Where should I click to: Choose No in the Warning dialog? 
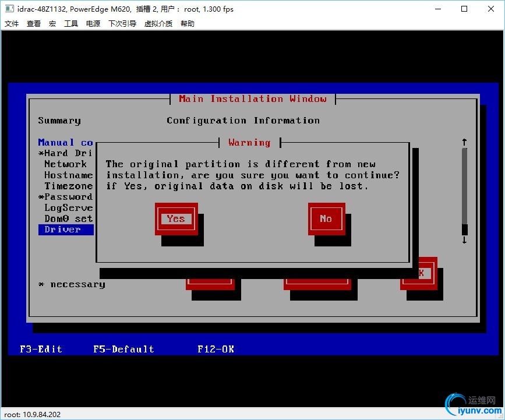[x=326, y=218]
